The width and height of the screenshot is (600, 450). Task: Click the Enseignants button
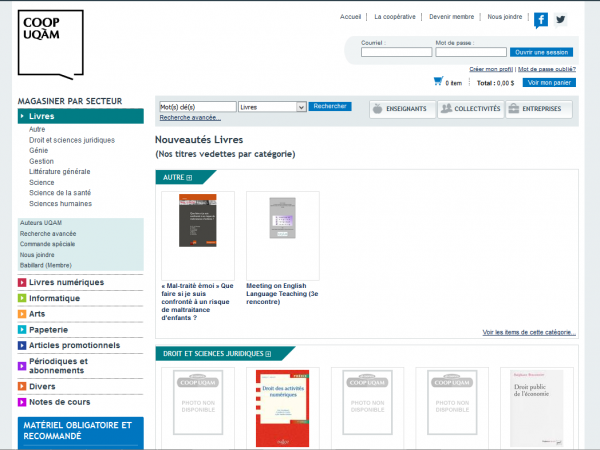pos(402,109)
